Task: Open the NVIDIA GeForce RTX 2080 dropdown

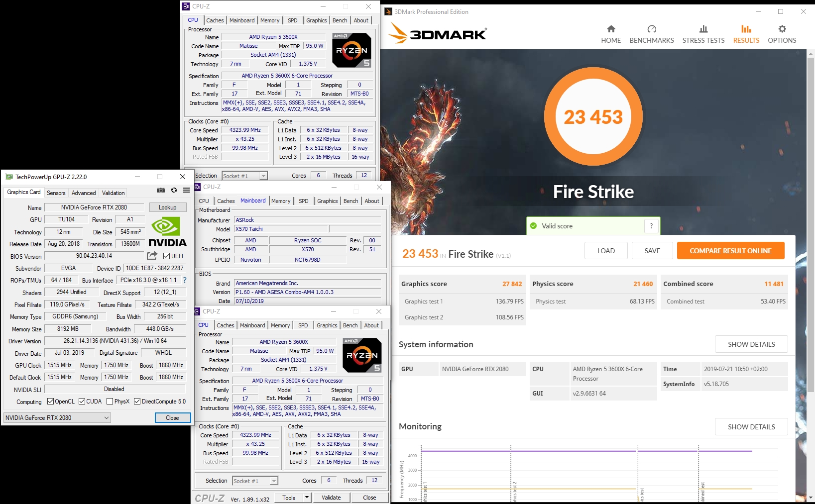Action: coord(57,418)
